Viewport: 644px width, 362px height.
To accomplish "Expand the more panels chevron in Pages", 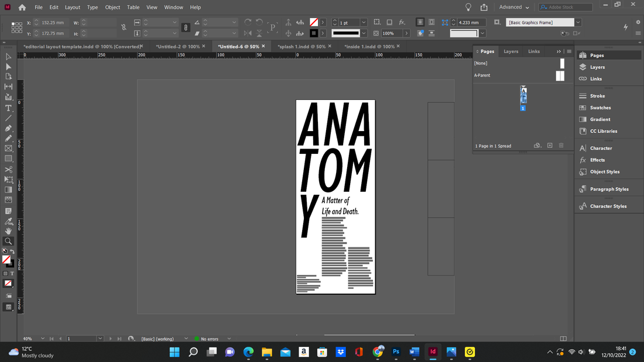I will coord(559,51).
